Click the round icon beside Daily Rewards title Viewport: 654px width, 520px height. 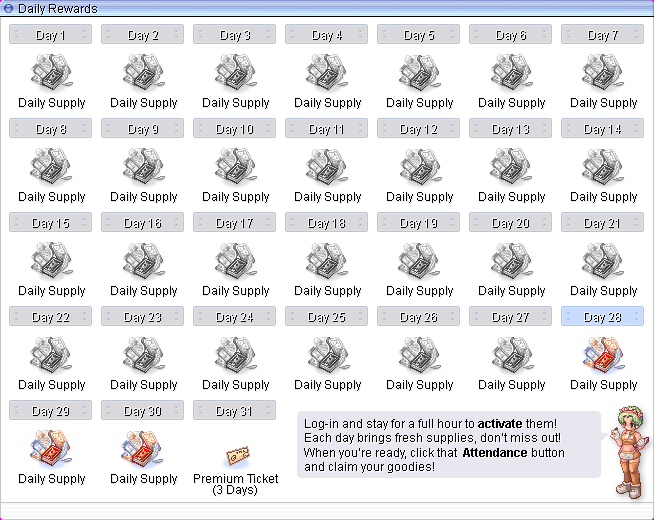(9, 9)
